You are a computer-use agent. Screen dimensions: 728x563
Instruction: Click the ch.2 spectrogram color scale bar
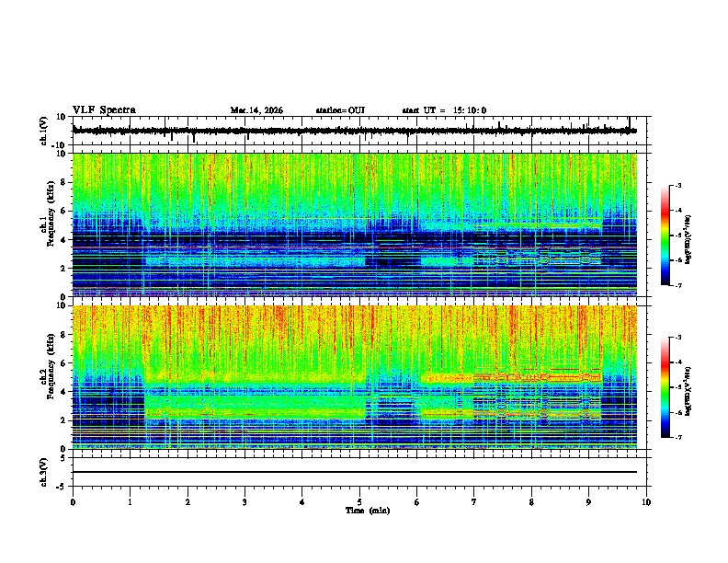point(665,387)
